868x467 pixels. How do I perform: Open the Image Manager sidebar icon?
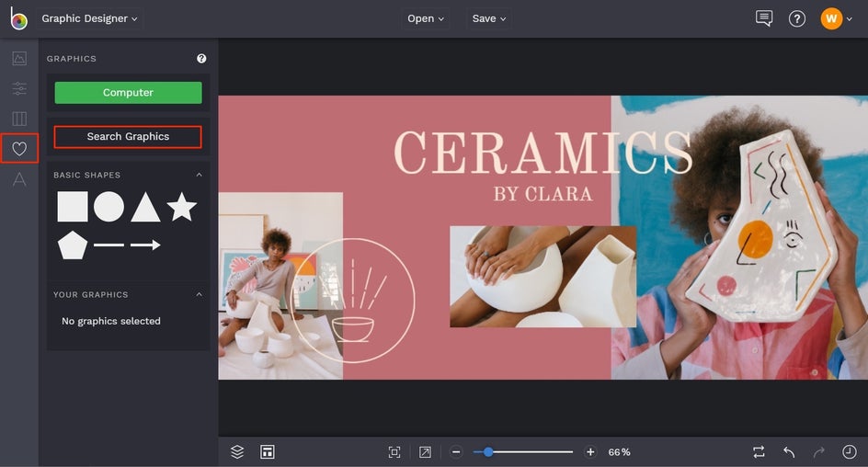(19, 58)
